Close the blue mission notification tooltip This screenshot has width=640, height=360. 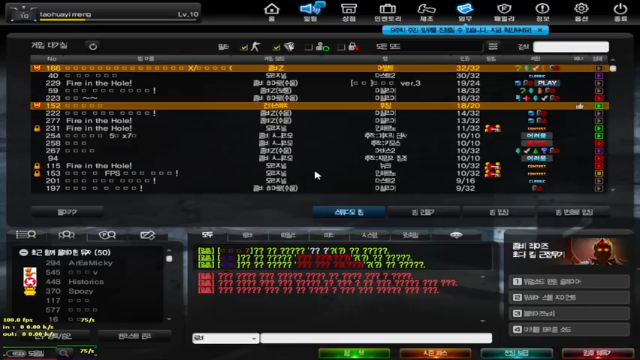pyautogui.click(x=540, y=30)
